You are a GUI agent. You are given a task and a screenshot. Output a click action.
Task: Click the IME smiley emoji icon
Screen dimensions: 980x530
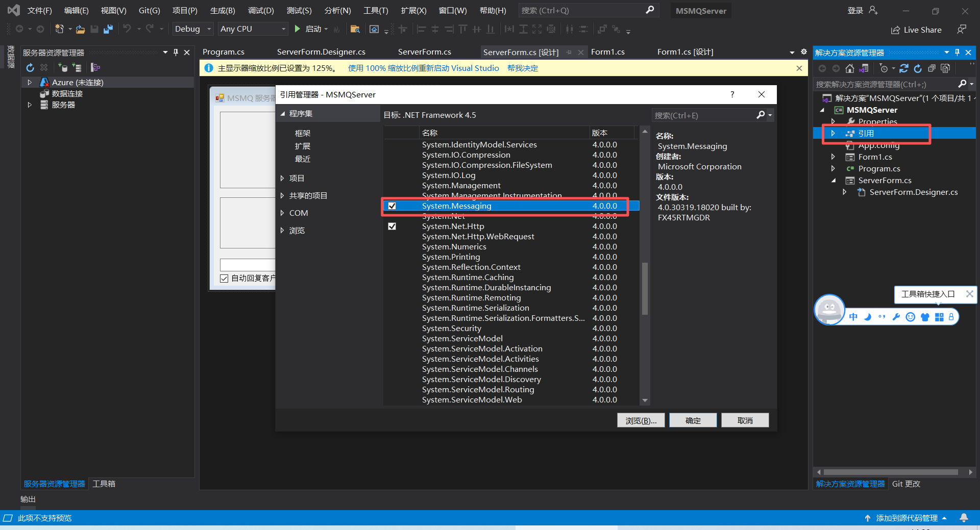910,317
